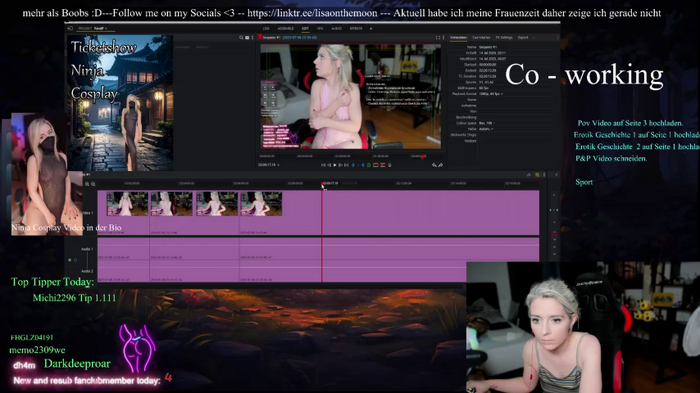The image size is (700, 393).
Task: Click the search icon in content panel
Action: [242, 38]
